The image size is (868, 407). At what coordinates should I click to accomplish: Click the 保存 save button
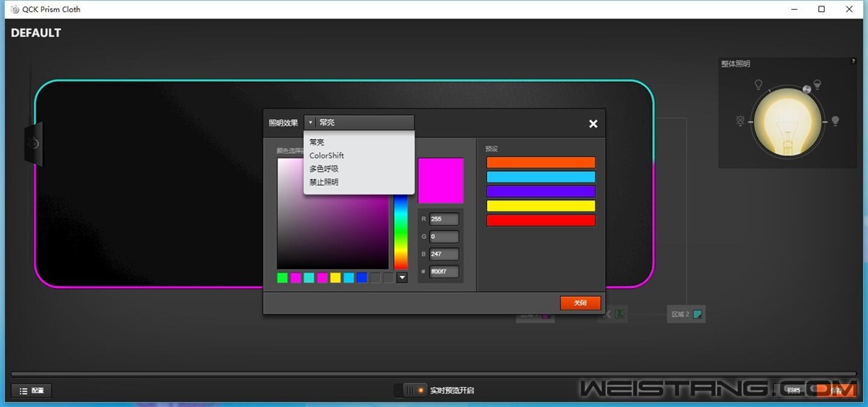coord(836,390)
